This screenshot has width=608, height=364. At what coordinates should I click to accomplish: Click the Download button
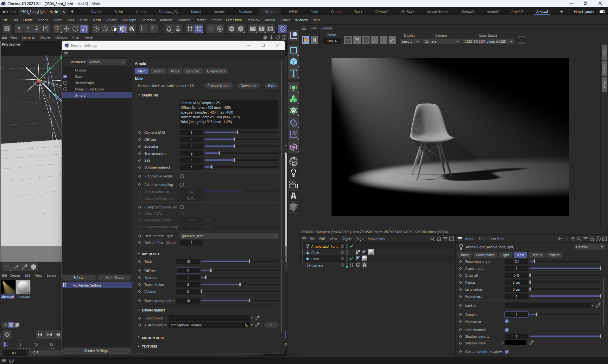pos(248,86)
